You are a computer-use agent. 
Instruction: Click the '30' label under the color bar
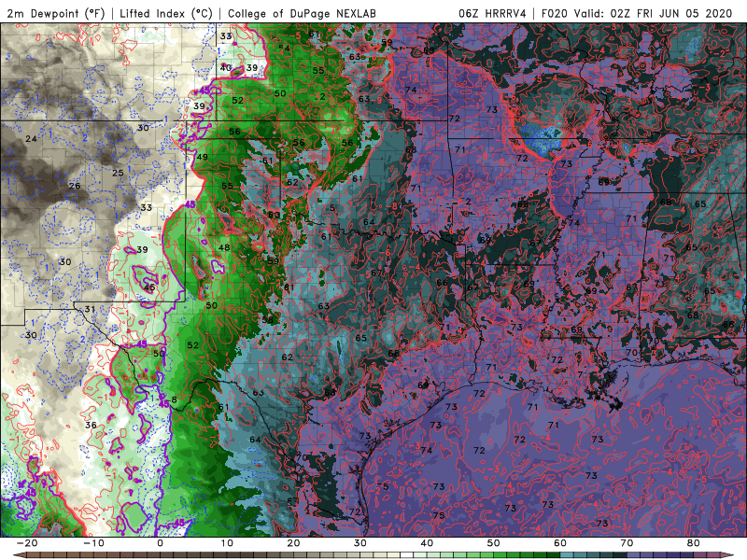pyautogui.click(x=360, y=543)
